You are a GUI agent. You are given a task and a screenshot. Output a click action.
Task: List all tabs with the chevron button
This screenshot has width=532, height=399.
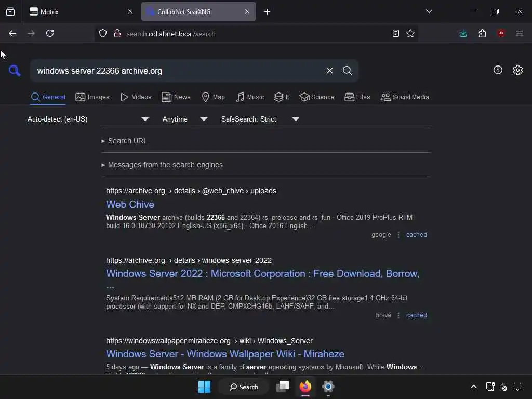pos(429,11)
